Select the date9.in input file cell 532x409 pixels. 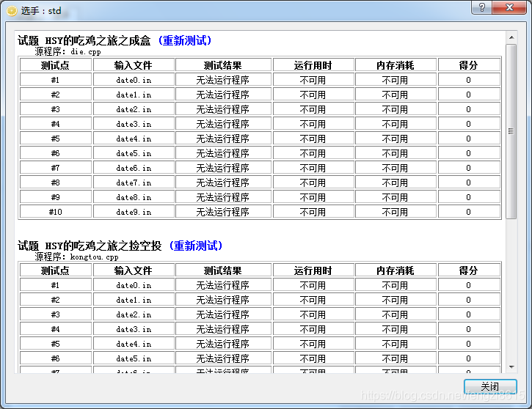click(134, 212)
